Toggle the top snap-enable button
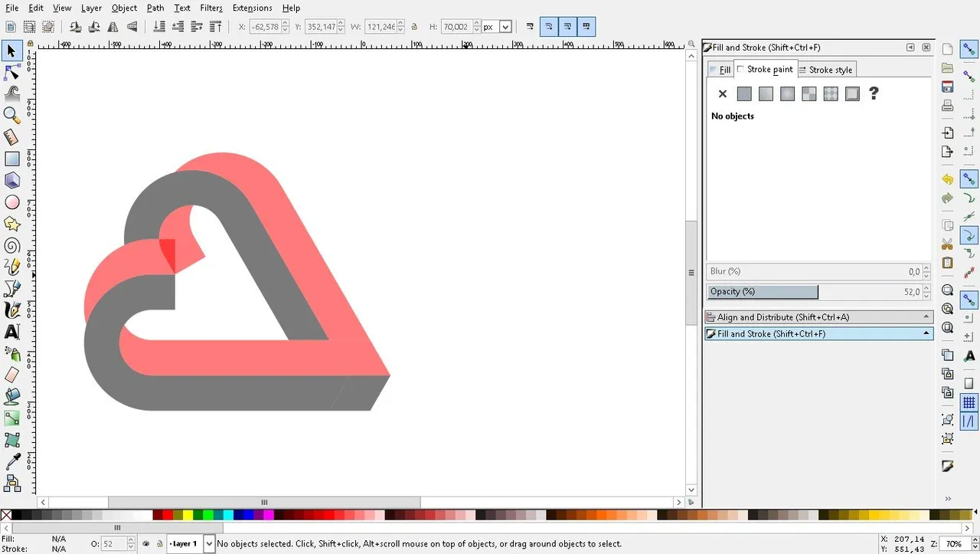 pos(969,51)
